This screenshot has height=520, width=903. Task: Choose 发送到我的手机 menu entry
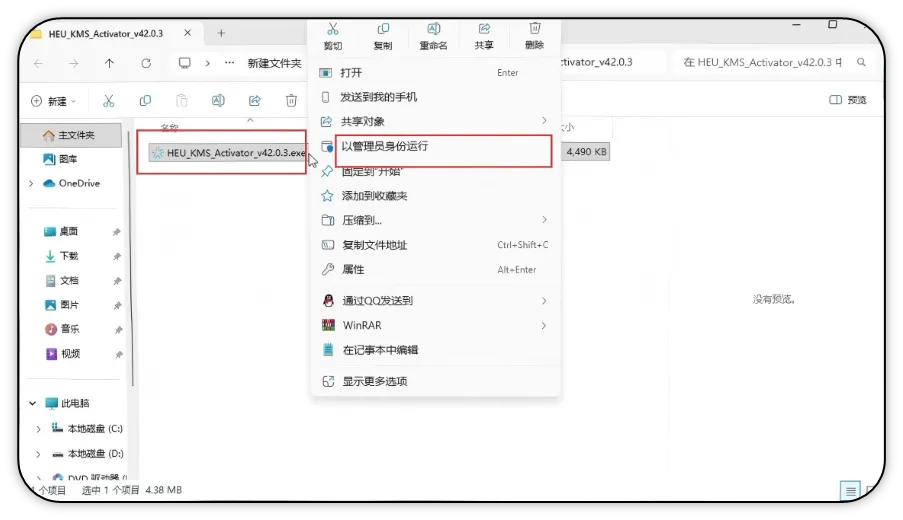coord(435,97)
